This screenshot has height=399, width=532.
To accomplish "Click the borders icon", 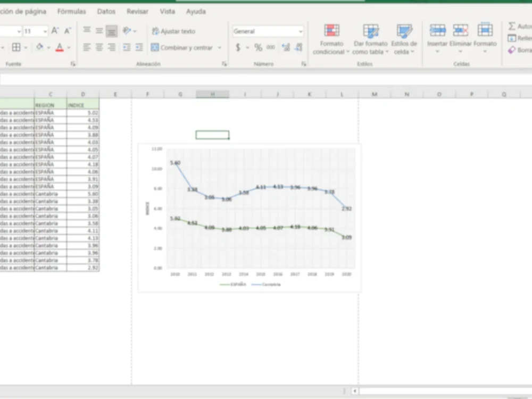I will click(x=16, y=47).
